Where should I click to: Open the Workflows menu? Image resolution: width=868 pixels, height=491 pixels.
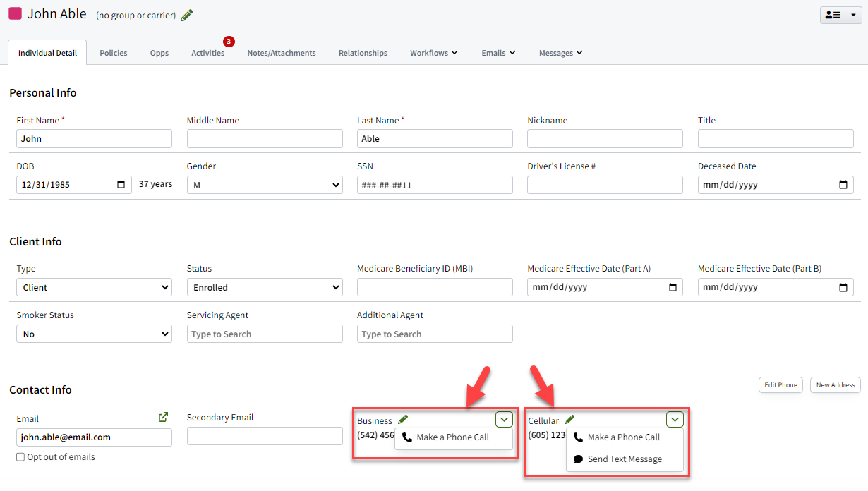[433, 52]
